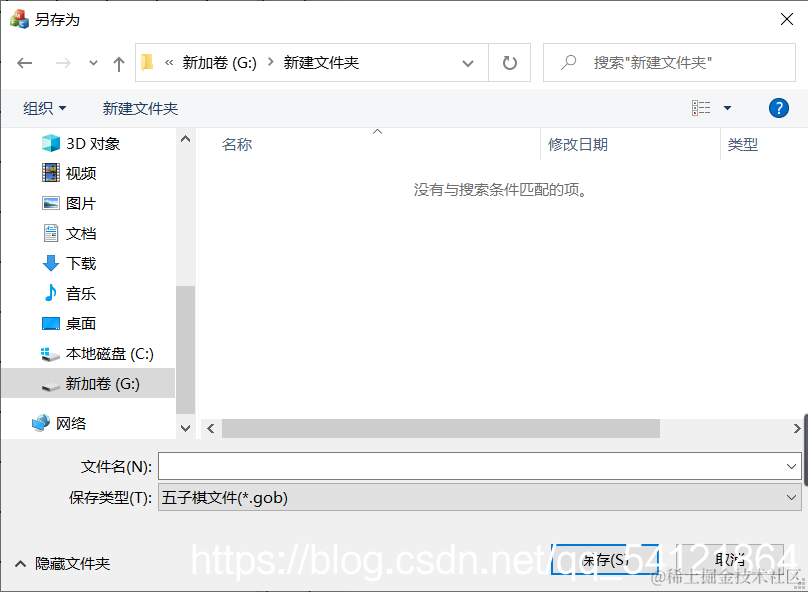Click the 网络 globe icon
The image size is (808, 592).
41,423
